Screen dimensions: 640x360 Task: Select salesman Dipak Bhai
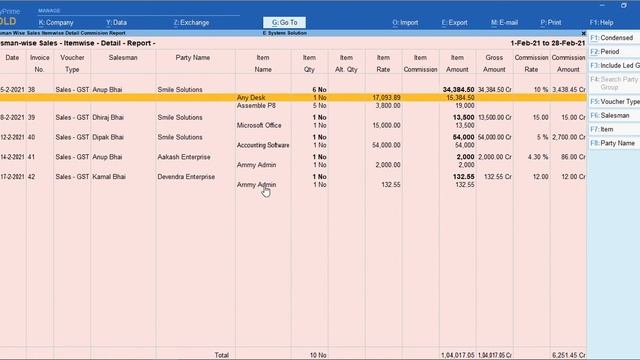click(x=107, y=137)
